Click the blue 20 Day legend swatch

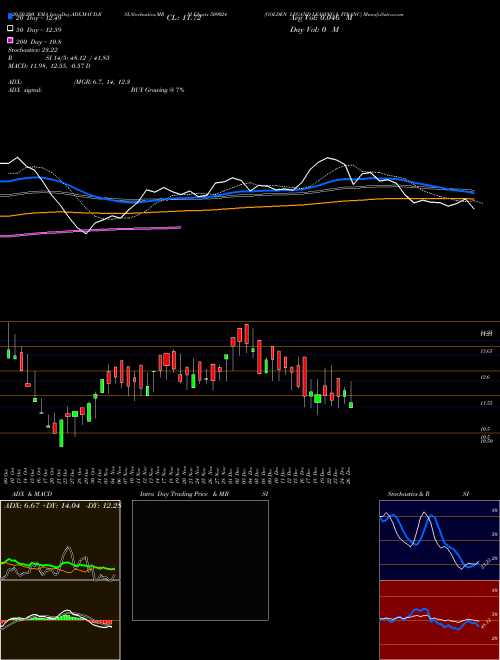pyautogui.click(x=10, y=17)
